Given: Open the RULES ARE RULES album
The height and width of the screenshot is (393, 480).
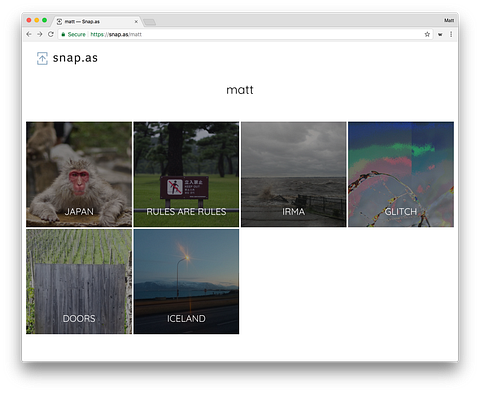Looking at the screenshot, I should pyautogui.click(x=186, y=174).
